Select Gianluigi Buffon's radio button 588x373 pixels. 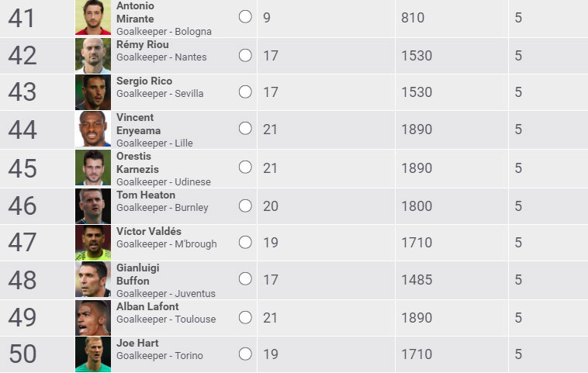[x=245, y=279]
